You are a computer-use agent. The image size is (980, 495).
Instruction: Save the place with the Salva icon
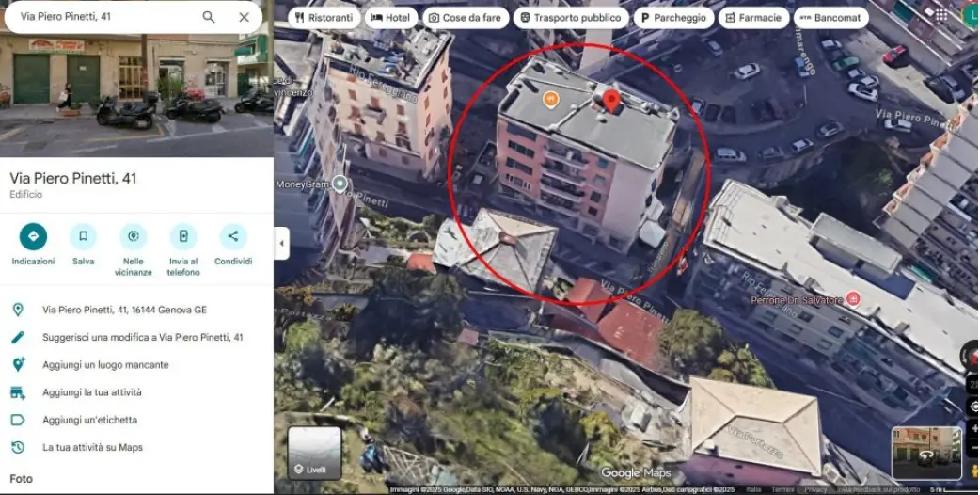(83, 237)
